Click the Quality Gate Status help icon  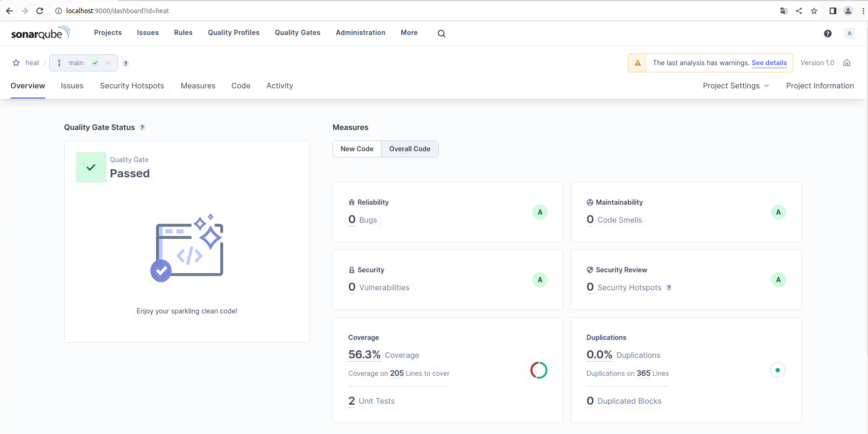(142, 128)
